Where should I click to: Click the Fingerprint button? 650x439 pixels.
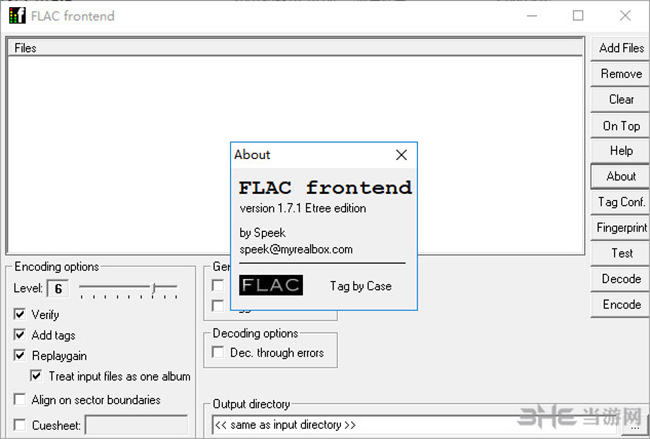click(621, 228)
